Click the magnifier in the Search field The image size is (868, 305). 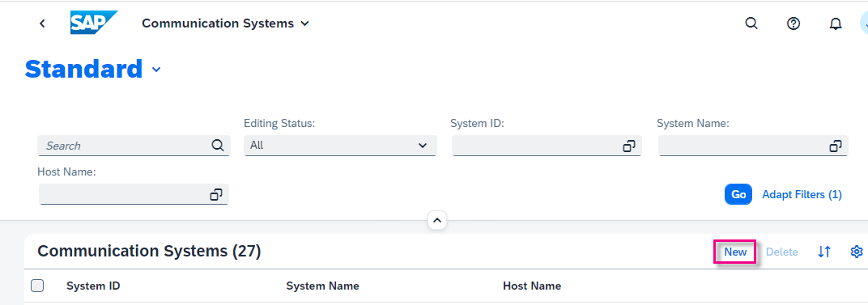218,146
